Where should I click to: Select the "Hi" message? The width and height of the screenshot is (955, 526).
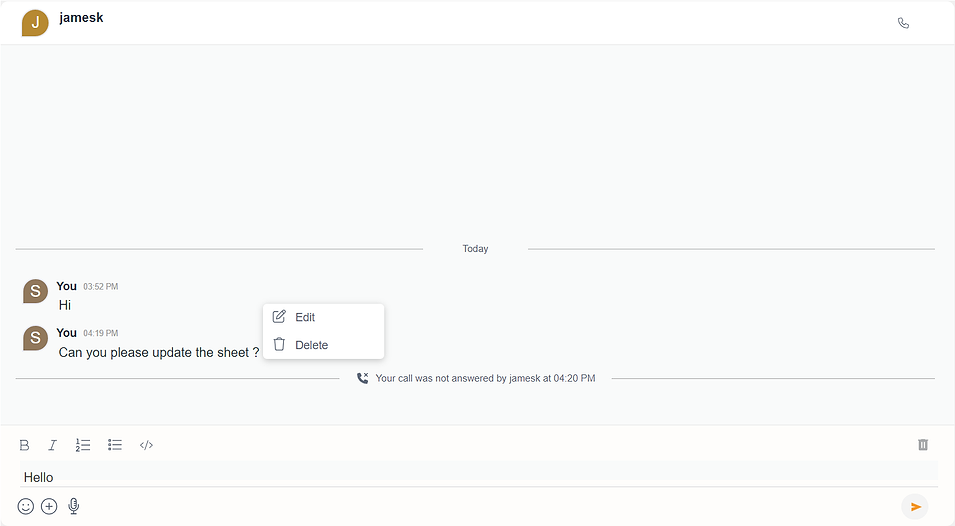65,305
